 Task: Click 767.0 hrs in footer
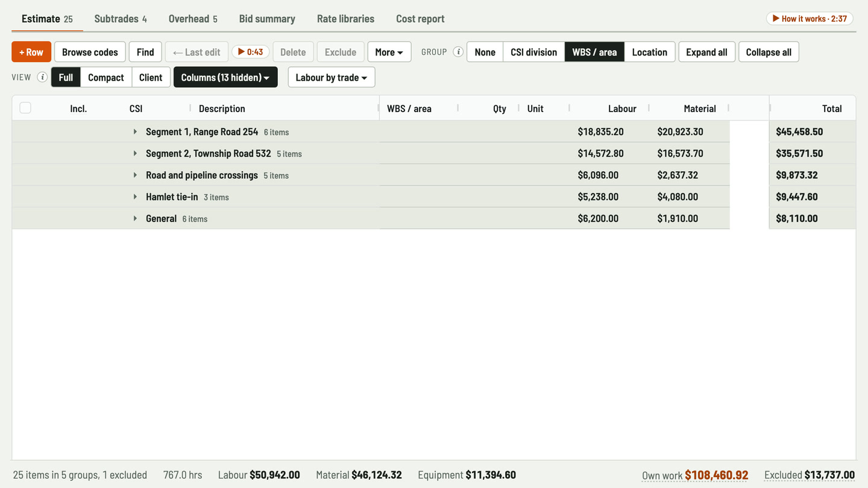click(x=183, y=475)
